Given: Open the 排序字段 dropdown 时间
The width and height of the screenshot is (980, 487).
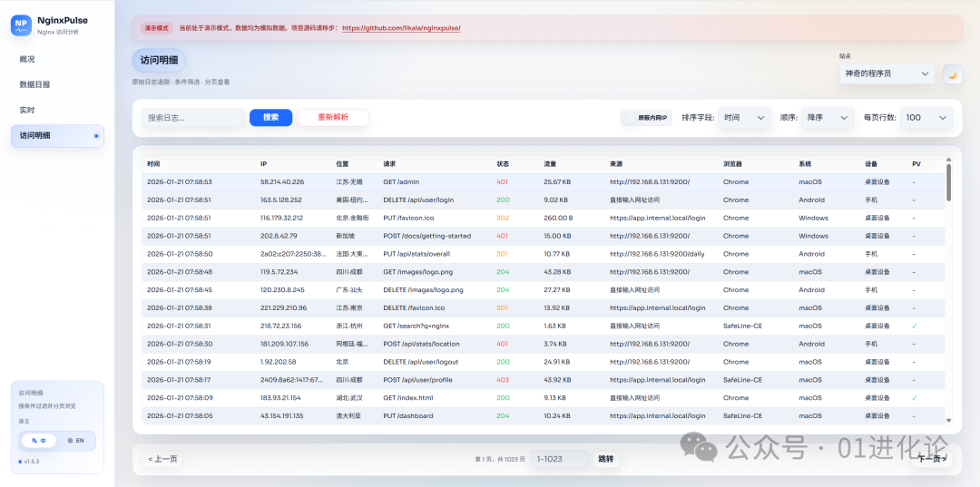Looking at the screenshot, I should (744, 117).
